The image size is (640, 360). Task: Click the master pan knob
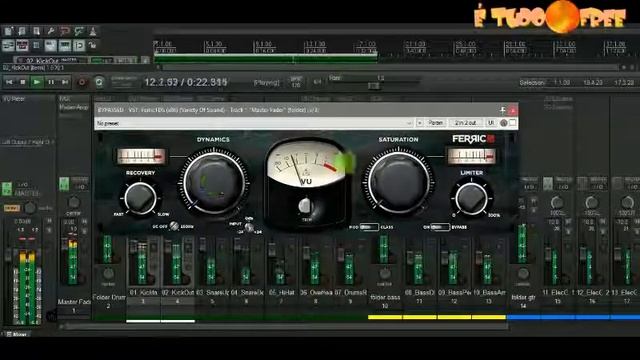(x=30, y=208)
